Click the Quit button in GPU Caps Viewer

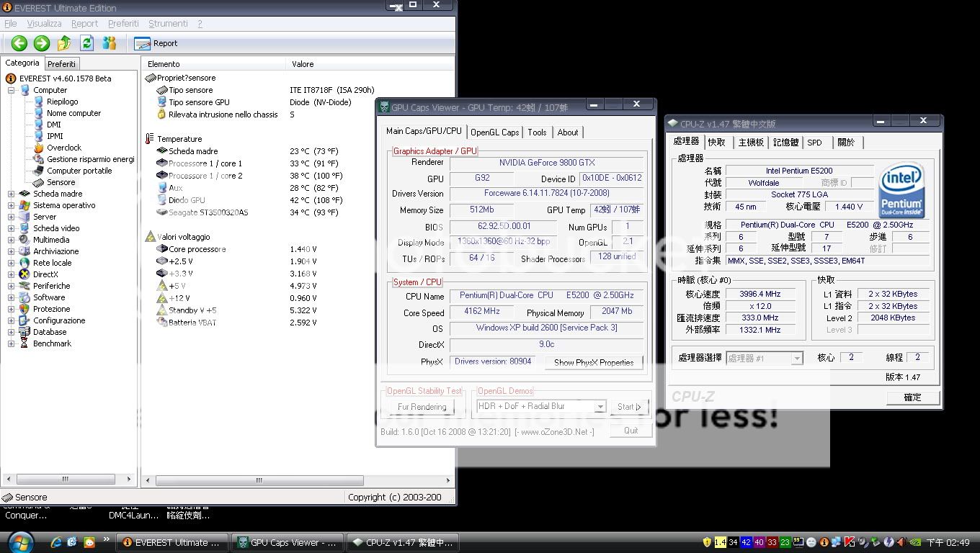(x=631, y=431)
